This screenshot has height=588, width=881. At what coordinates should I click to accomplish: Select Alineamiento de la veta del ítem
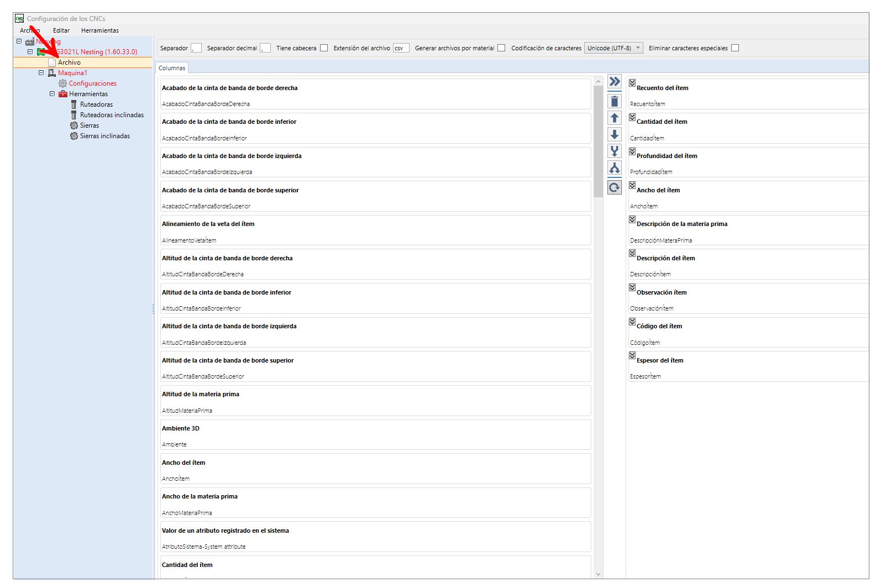click(x=375, y=230)
